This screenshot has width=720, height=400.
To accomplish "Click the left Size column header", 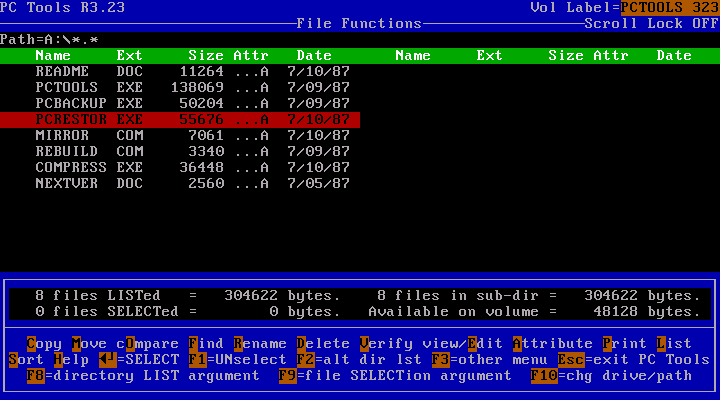I will [206, 56].
